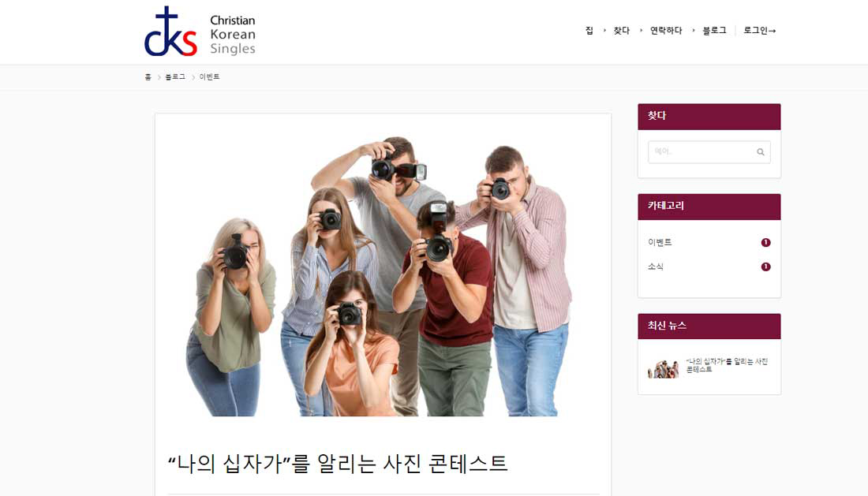This screenshot has height=496, width=868.
Task: Open the 찾다 navigation menu item
Action: coord(621,31)
